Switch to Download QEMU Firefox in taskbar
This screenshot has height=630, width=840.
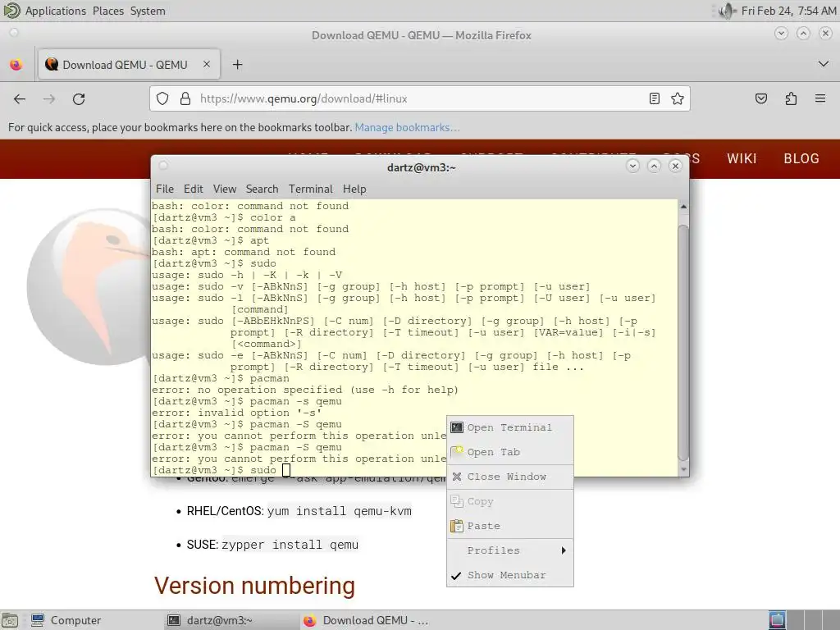[366, 620]
